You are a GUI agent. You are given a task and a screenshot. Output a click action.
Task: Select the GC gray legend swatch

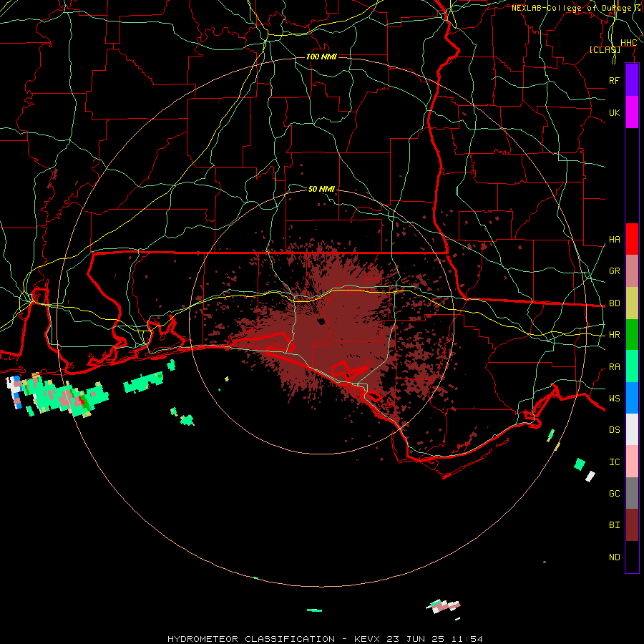pyautogui.click(x=632, y=493)
